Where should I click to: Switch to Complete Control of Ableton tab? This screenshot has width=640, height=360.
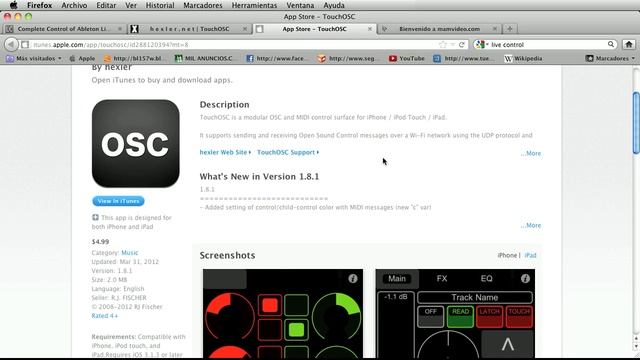point(64,29)
